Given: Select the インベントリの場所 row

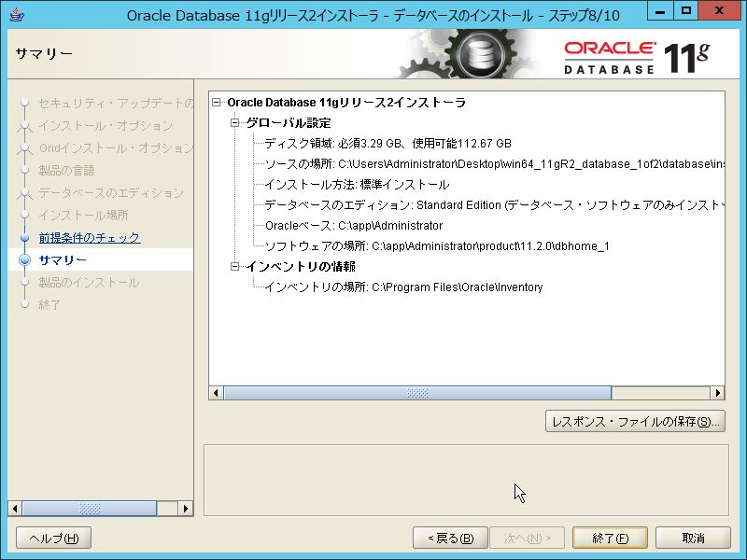Looking at the screenshot, I should click(403, 287).
